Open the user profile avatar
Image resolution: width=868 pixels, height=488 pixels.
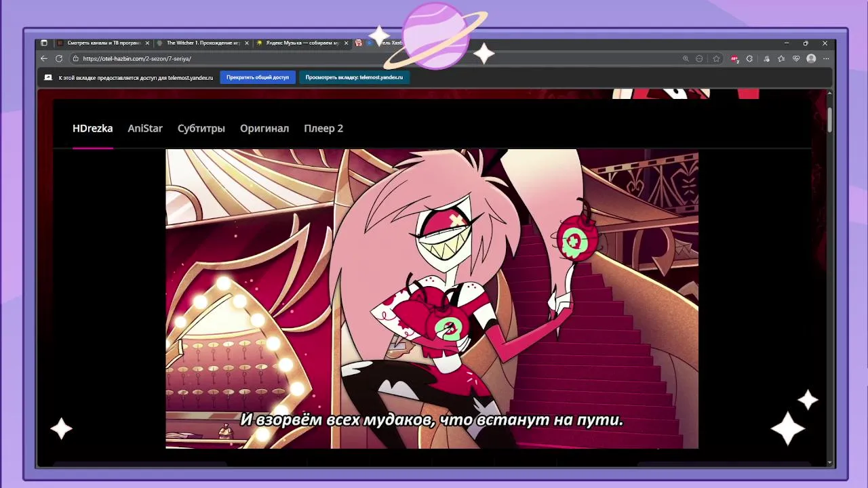click(x=811, y=59)
